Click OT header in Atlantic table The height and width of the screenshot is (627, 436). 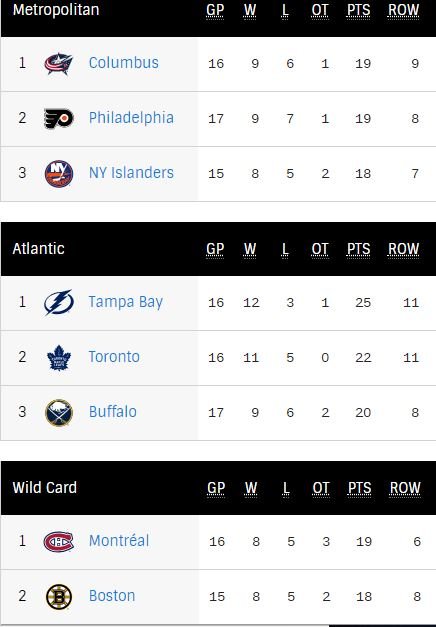click(320, 249)
